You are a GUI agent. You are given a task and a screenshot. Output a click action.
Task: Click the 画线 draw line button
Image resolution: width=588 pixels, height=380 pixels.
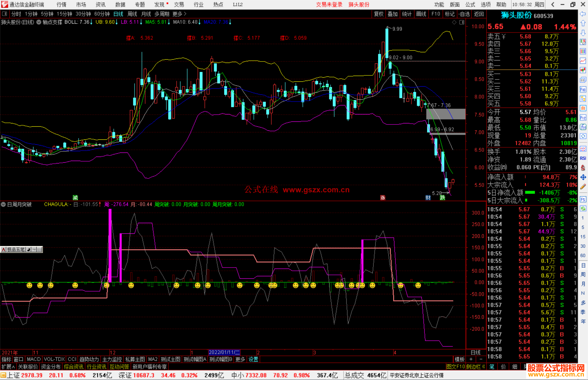point(421,14)
